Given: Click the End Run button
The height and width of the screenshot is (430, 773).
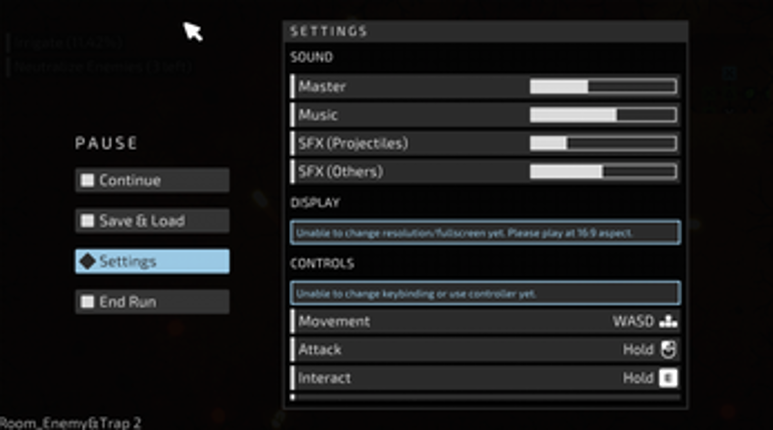Looking at the screenshot, I should coord(152,302).
